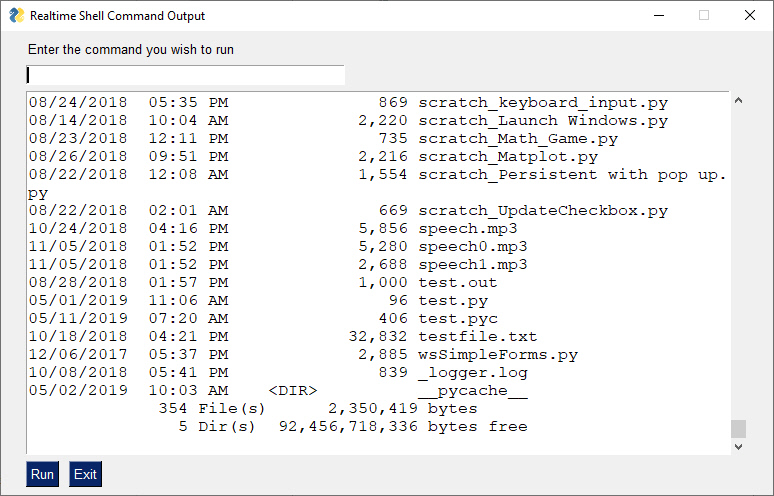Viewport: 774px width, 496px height.
Task: Click the <DIR> marker text
Action: coord(293,390)
